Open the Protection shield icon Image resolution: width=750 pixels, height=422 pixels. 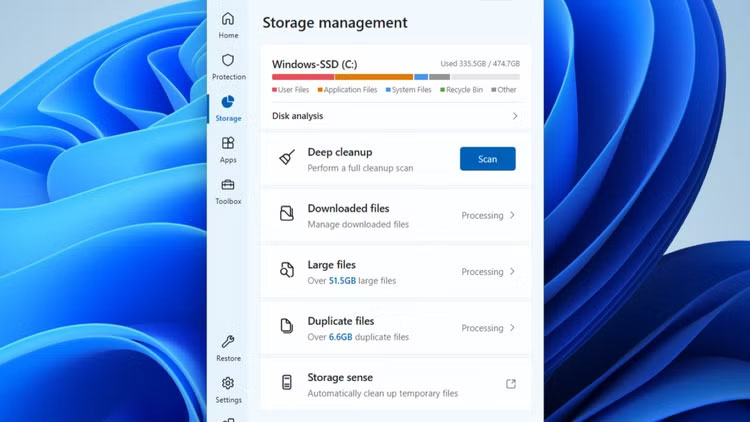[x=228, y=60]
